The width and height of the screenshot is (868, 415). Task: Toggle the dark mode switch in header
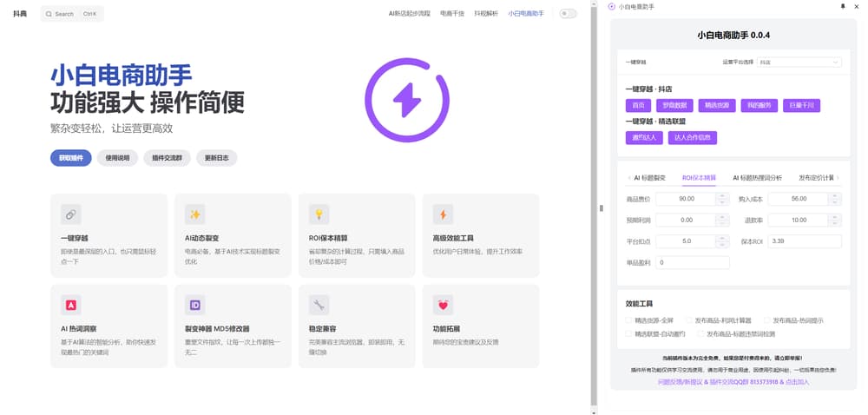pyautogui.click(x=568, y=14)
